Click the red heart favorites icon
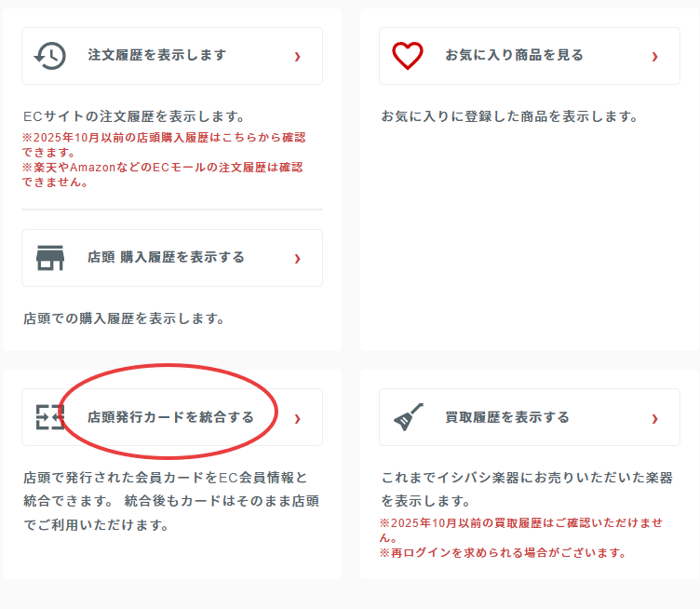700x609 pixels. click(x=408, y=56)
